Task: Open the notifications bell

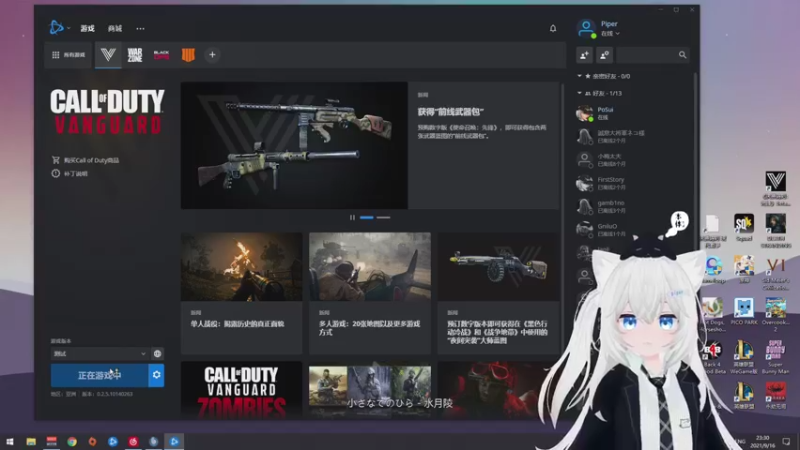Action: point(553,29)
